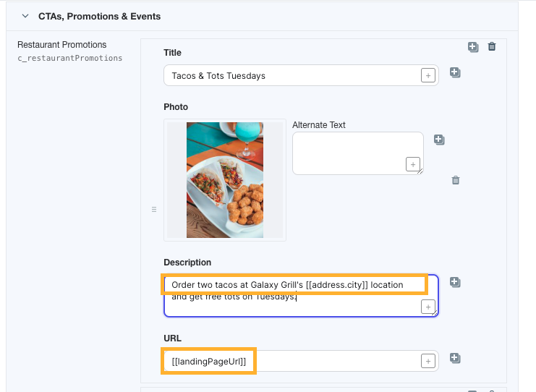Click the plus button inside the Alternate Text box
This screenshot has width=536, height=392.
coord(413,164)
